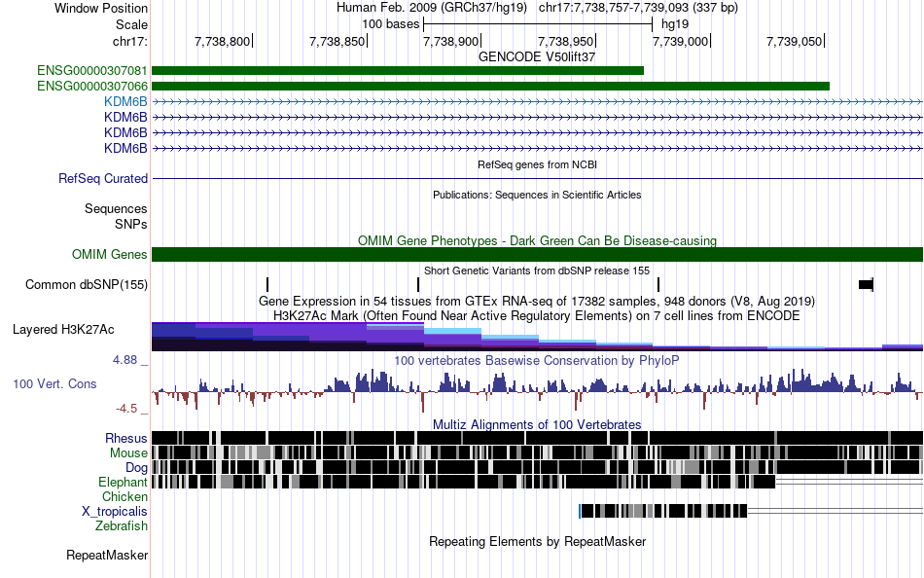This screenshot has width=924, height=578.
Task: Click the OMIM Gene Phenotypes track title
Action: click(x=538, y=240)
